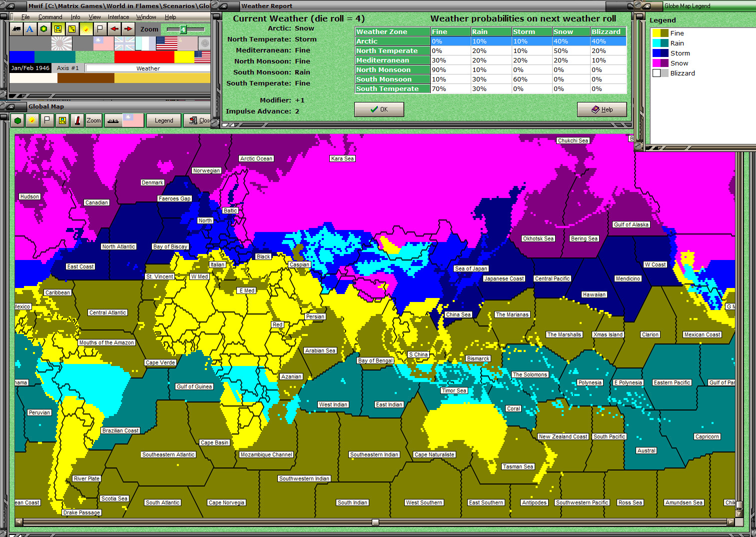The image size is (756, 537).
Task: Click the Arctic Ocean sea area label
Action: [x=256, y=158]
